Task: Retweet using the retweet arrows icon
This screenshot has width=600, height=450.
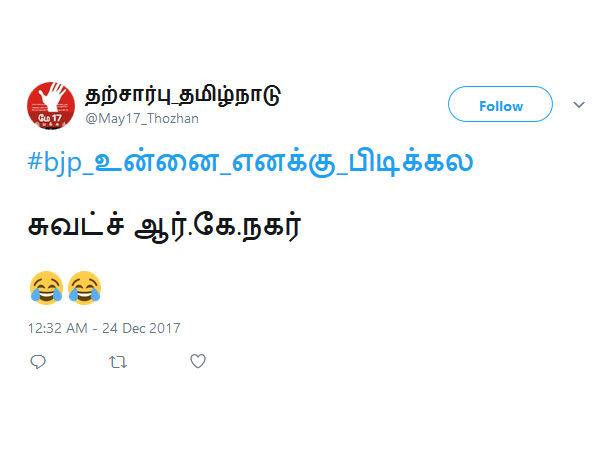Action: point(118,362)
